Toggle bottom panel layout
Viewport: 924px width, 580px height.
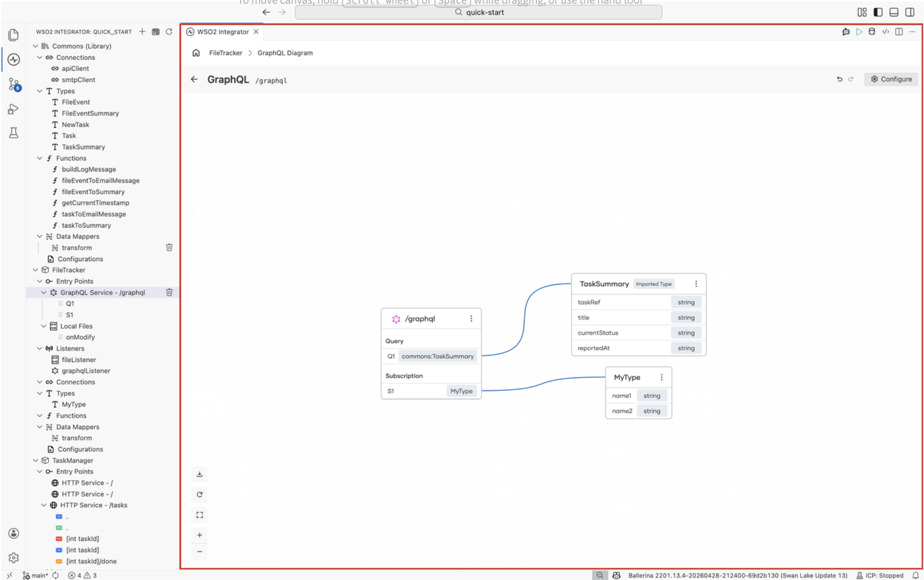pyautogui.click(x=894, y=12)
